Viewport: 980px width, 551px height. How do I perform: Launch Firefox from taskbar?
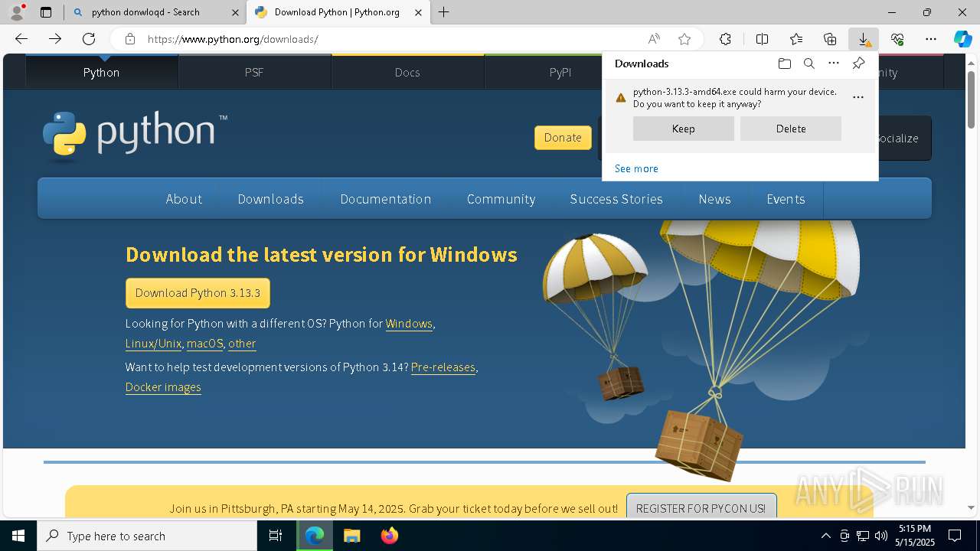389,536
